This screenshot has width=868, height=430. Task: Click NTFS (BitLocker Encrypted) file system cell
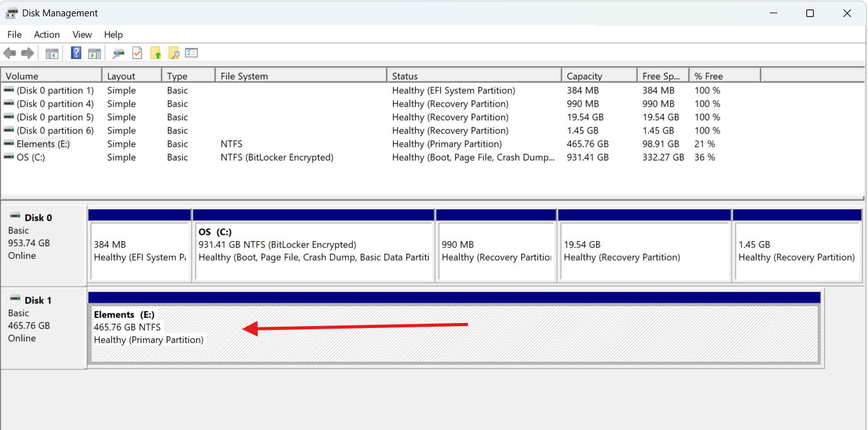[x=277, y=157]
